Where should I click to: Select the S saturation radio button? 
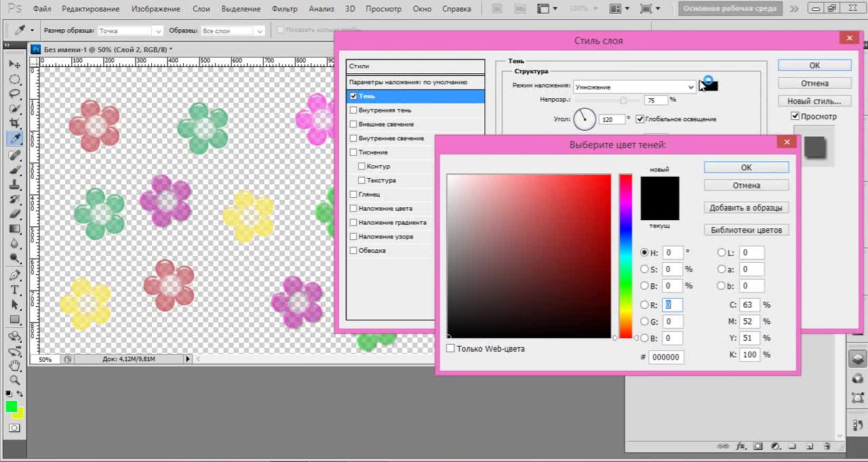[644, 270]
